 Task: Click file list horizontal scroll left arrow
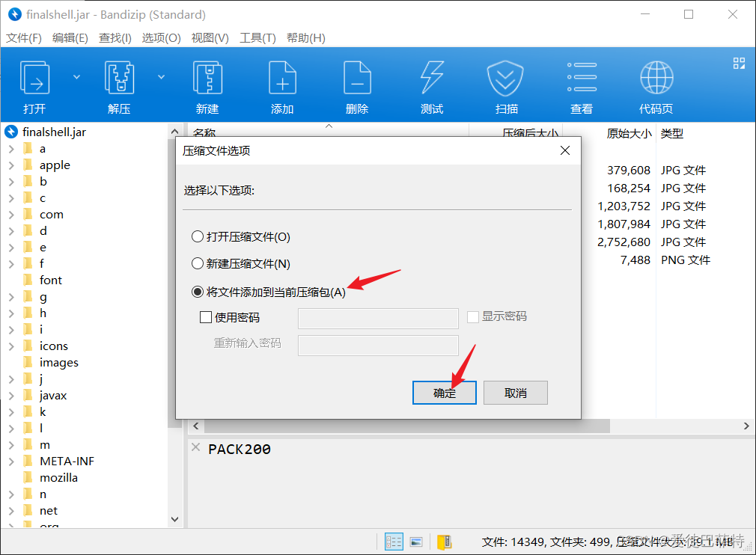[x=196, y=426]
